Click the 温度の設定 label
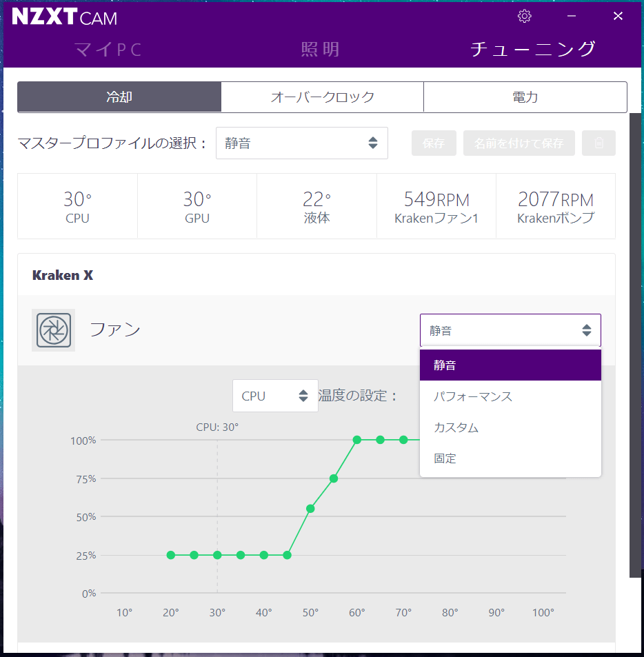Viewport: 644px width, 657px height. pyautogui.click(x=357, y=396)
